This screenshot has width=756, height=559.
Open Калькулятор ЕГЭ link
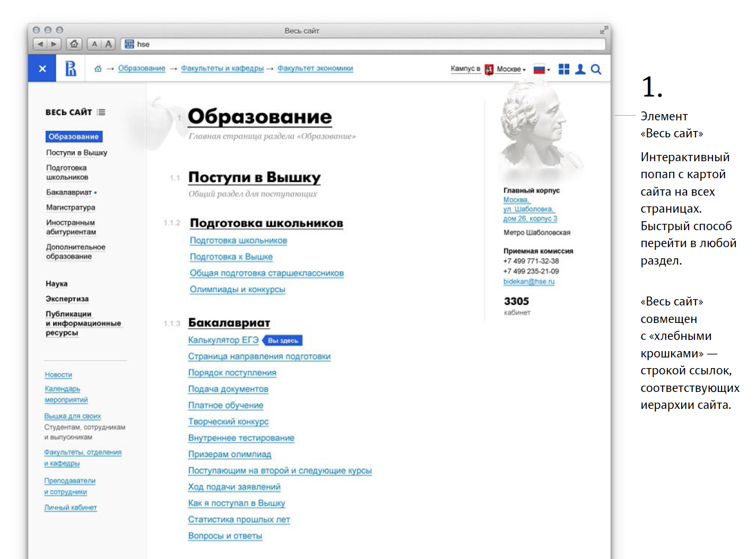coord(223,340)
